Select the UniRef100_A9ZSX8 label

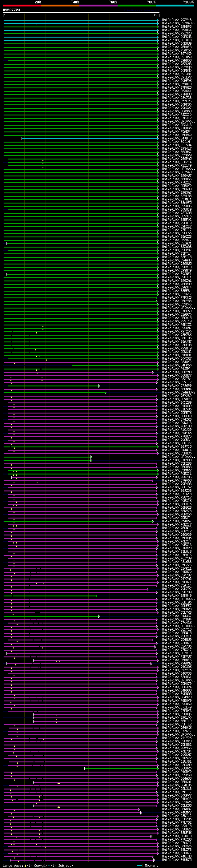(x=177, y=33)
